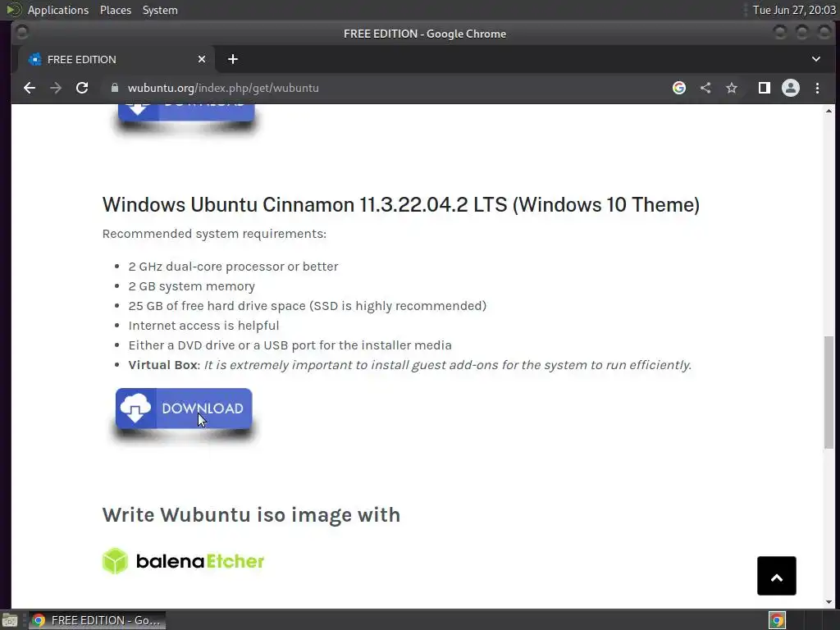This screenshot has height=630, width=840.
Task: Click the padlock site info icon
Action: [114, 88]
